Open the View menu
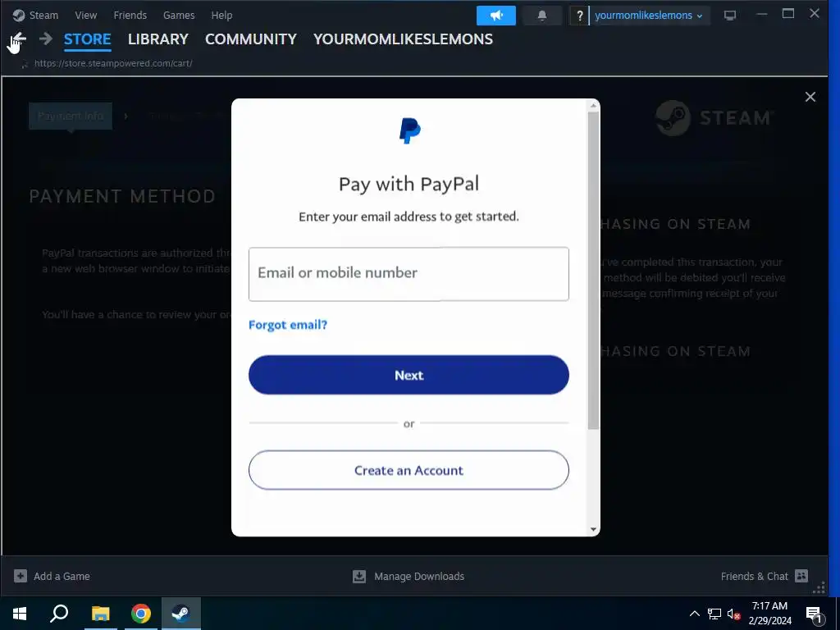The image size is (840, 630). point(85,16)
